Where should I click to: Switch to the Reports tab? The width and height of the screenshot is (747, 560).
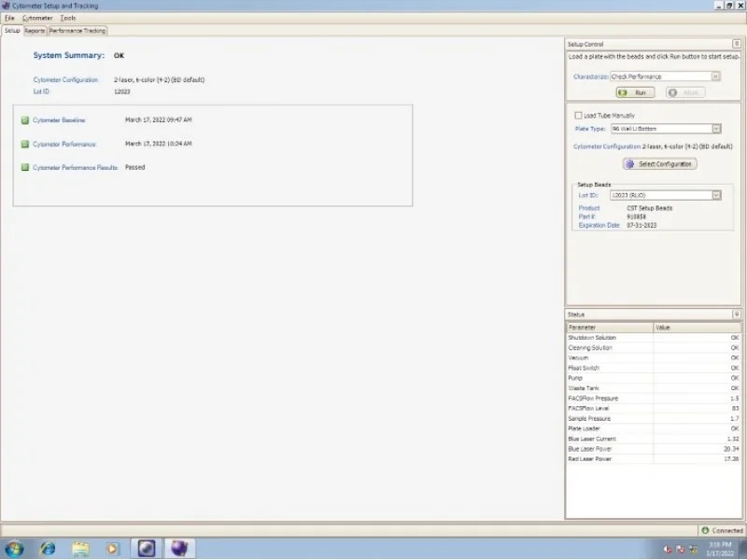coord(35,31)
